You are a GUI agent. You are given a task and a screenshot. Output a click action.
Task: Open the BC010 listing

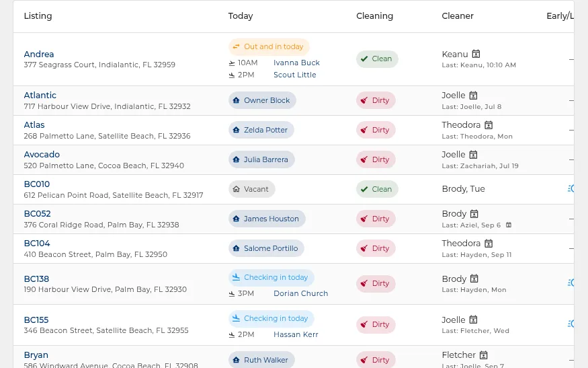pyautogui.click(x=37, y=184)
